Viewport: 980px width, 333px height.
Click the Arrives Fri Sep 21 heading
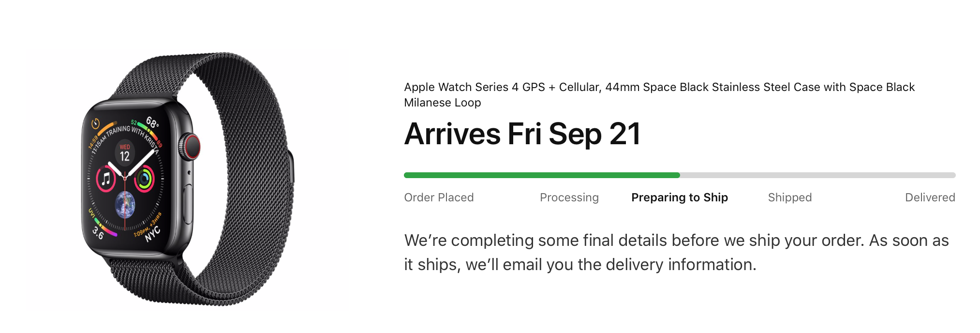(x=522, y=134)
